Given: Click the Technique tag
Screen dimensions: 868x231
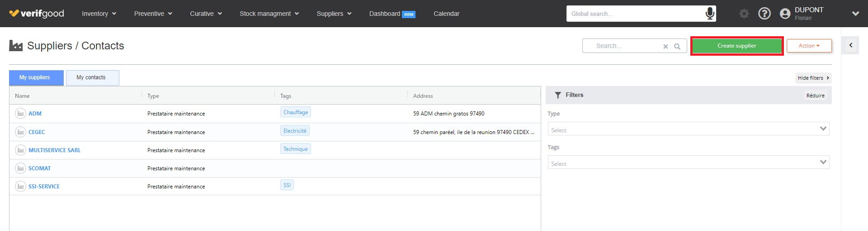Looking at the screenshot, I should click(x=296, y=149).
